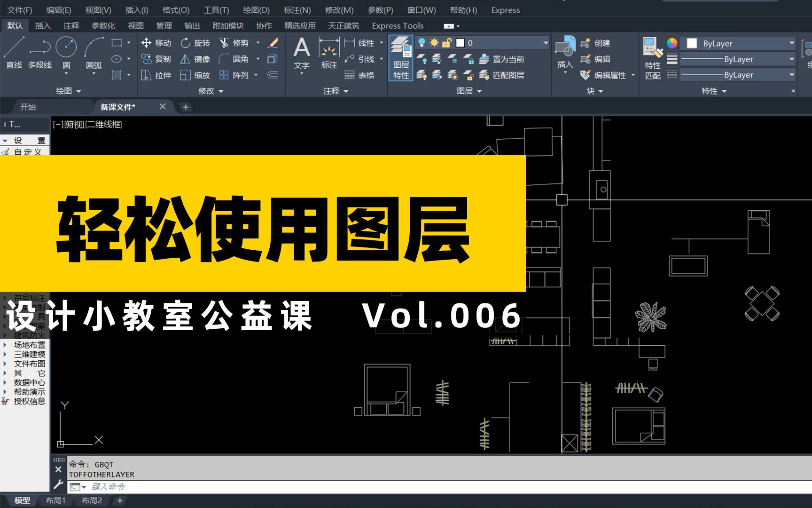Open the layer 0 dropdown list

(546, 43)
